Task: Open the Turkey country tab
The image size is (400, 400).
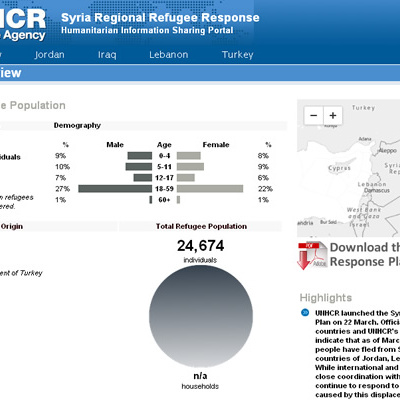Action: click(238, 55)
